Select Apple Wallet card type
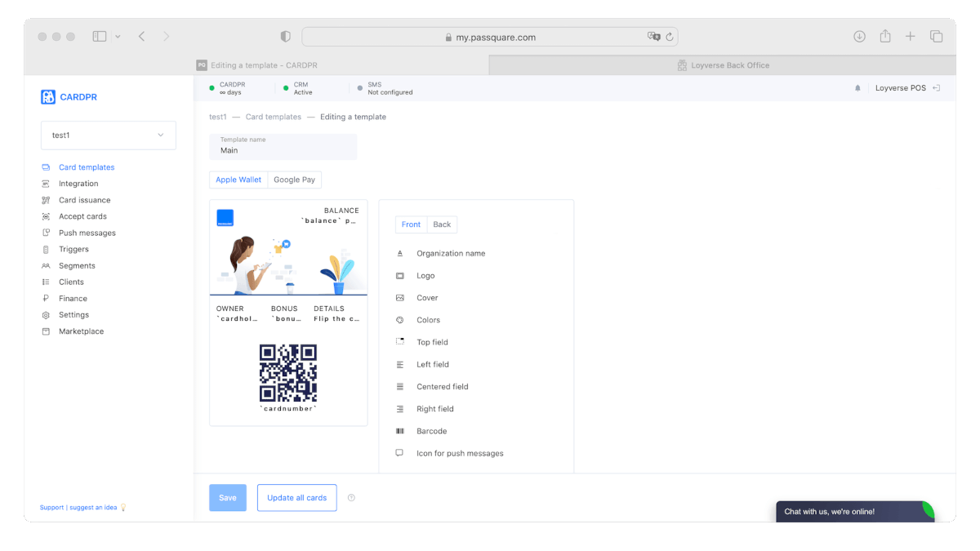Screen dimensions: 980x551 238,180
